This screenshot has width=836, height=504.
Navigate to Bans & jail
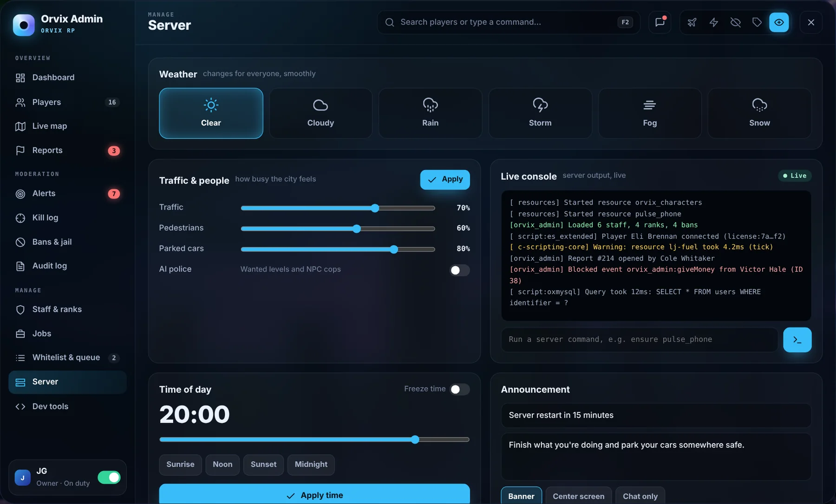pyautogui.click(x=67, y=242)
